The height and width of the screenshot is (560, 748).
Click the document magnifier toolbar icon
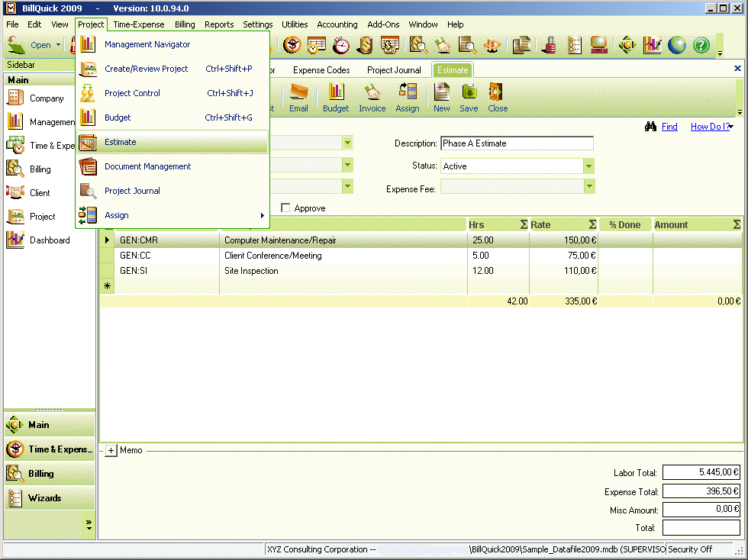coord(467,45)
